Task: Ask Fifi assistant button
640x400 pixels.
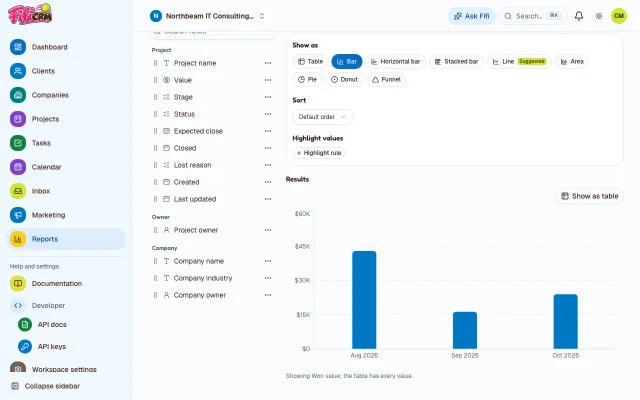Action: [x=471, y=16]
